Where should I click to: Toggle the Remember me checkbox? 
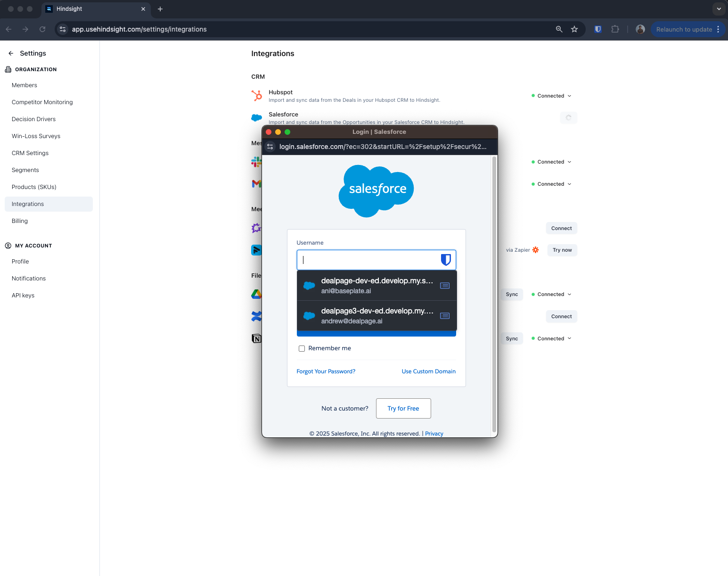302,349
